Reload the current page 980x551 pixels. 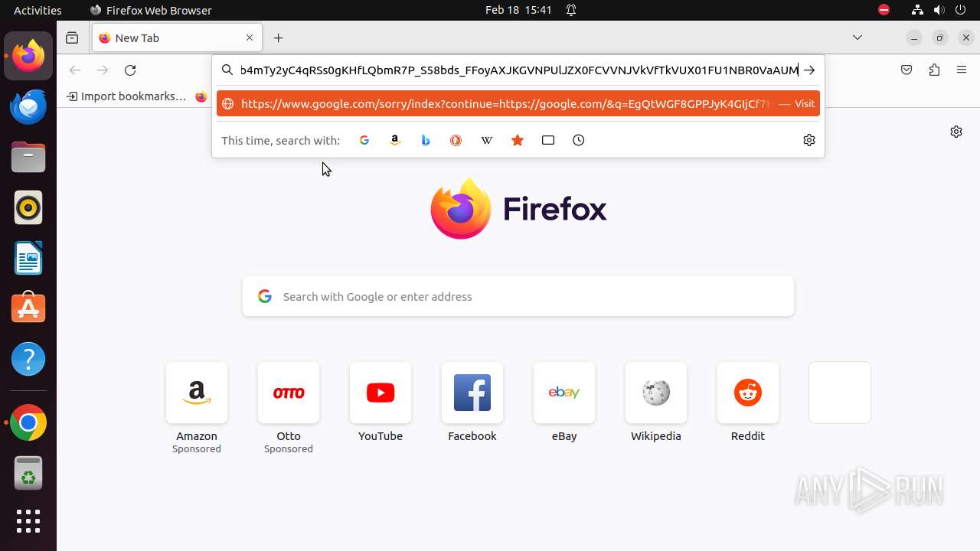pyautogui.click(x=130, y=70)
